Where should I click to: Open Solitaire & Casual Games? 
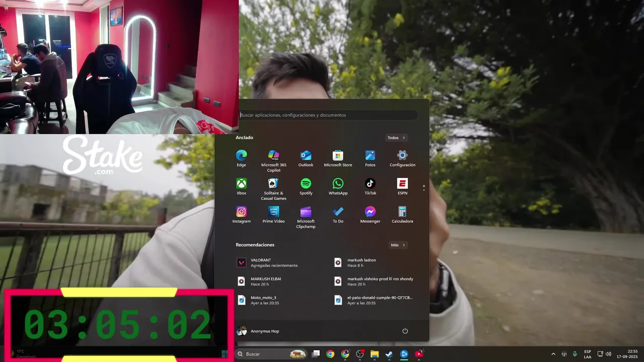274,189
